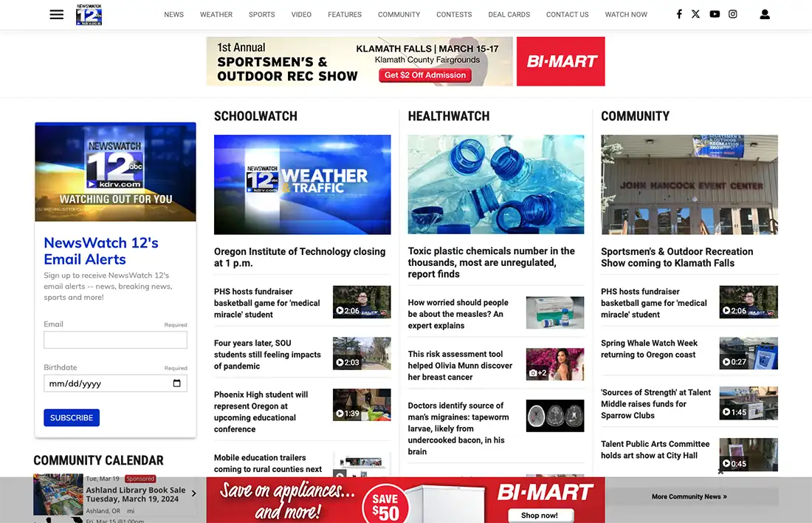Click the Sponsored tag on calendar event

[x=140, y=479]
